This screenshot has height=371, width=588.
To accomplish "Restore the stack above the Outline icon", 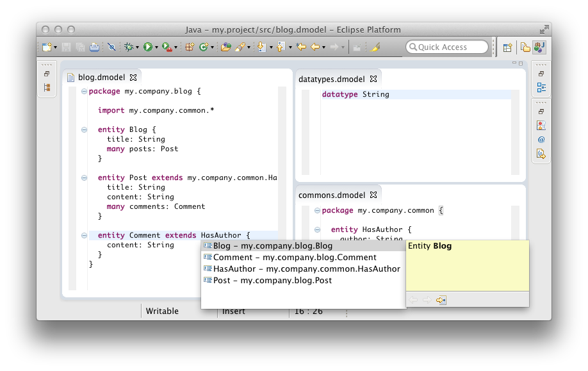I will coord(541,74).
